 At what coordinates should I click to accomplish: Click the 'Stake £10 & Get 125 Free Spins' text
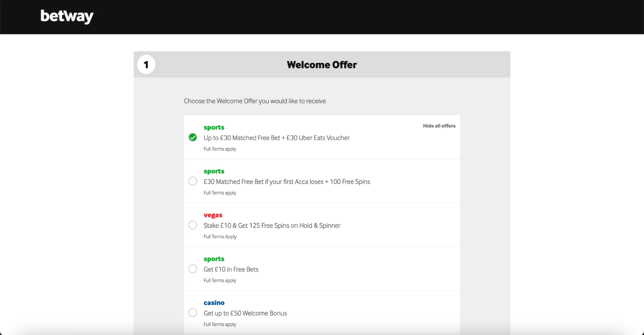(x=272, y=226)
